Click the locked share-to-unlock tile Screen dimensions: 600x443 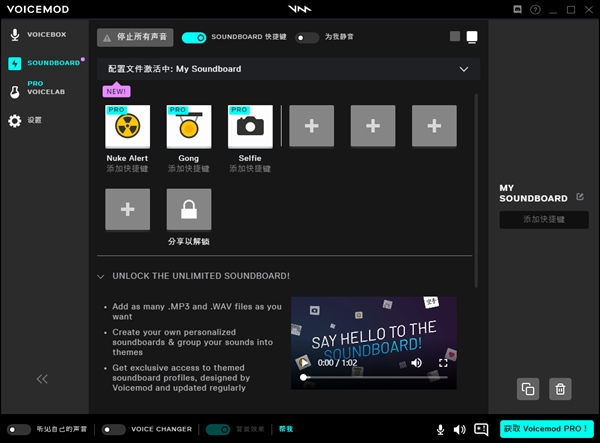click(x=188, y=210)
